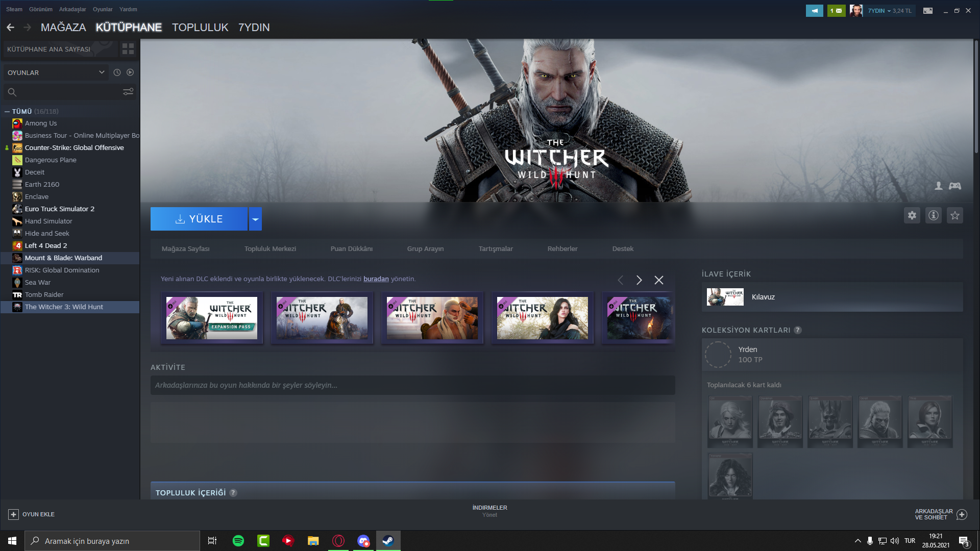Open the Görünüm menu
Screen dimensions: 980x551
coord(40,9)
